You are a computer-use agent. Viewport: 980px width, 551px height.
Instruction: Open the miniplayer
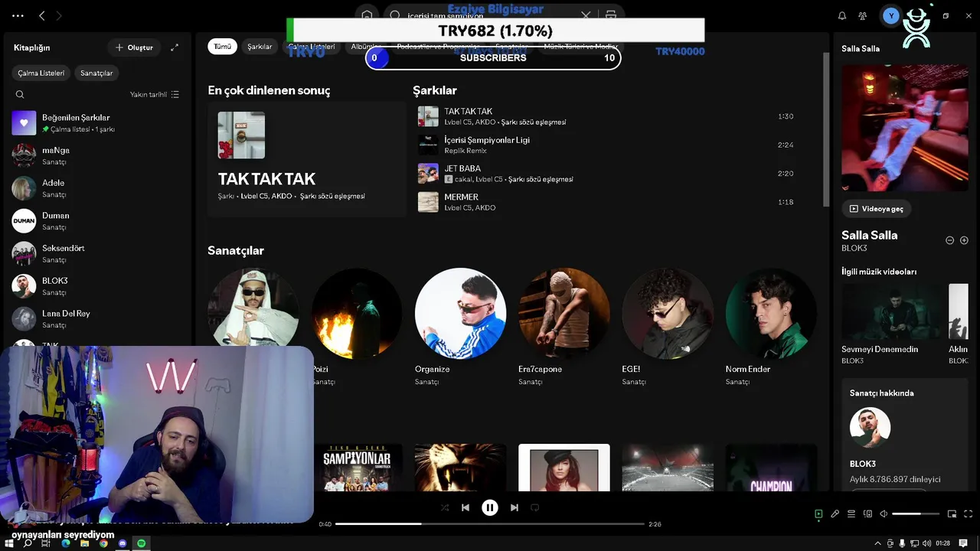click(x=952, y=514)
